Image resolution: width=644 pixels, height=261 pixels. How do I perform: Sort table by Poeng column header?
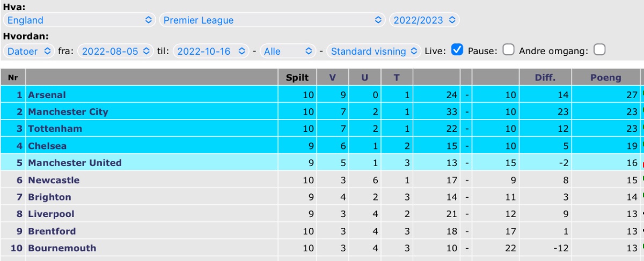pos(606,77)
